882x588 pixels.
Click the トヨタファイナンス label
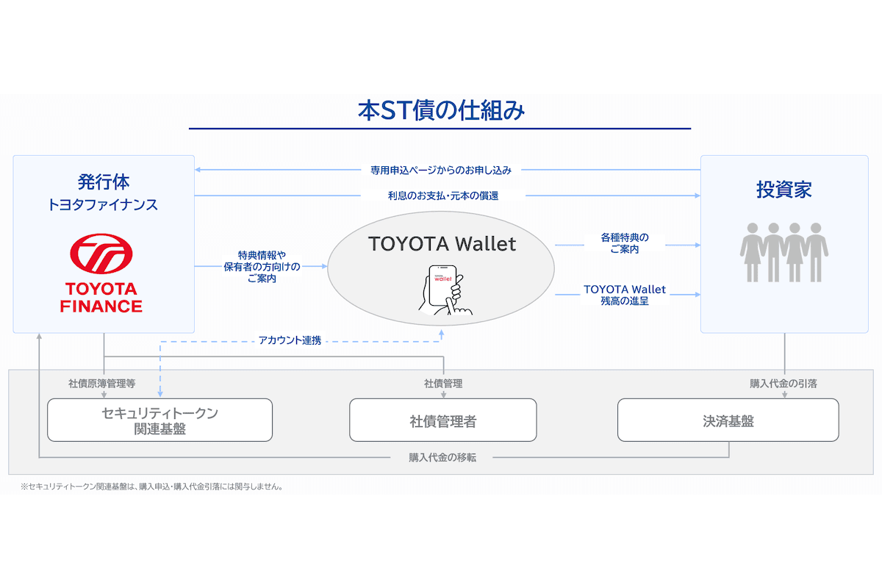coord(104,205)
